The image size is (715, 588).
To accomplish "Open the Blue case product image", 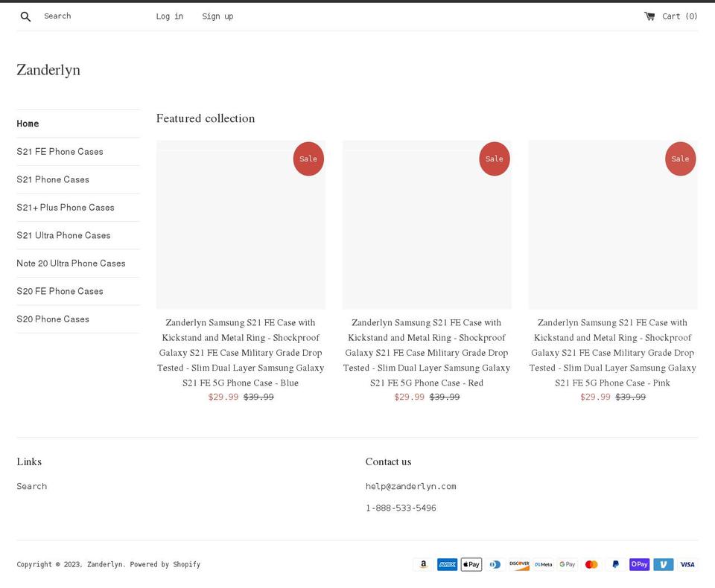I will click(x=241, y=225).
